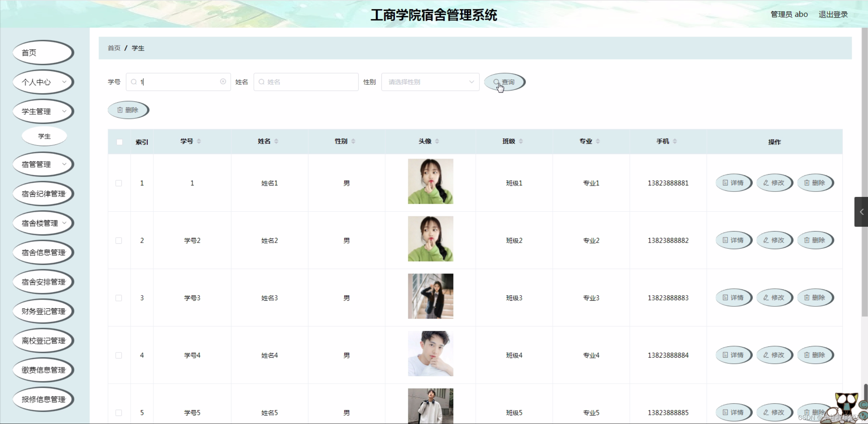The image size is (868, 424).
Task: Open the 性别 selection dropdown
Action: [x=430, y=82]
